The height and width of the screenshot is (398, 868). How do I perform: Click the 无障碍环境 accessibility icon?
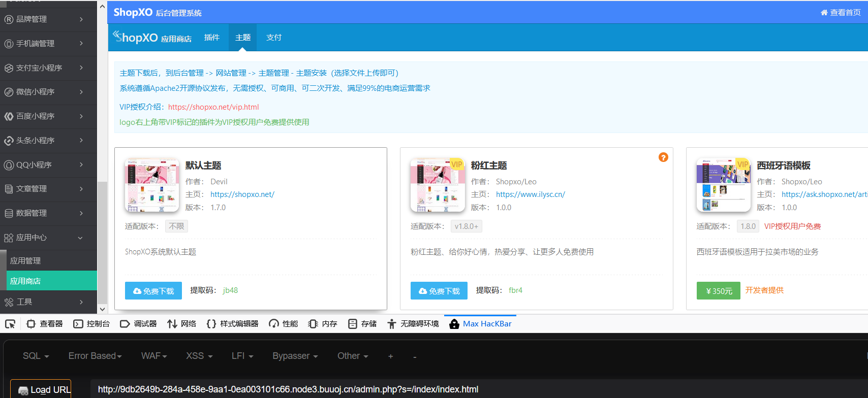392,324
